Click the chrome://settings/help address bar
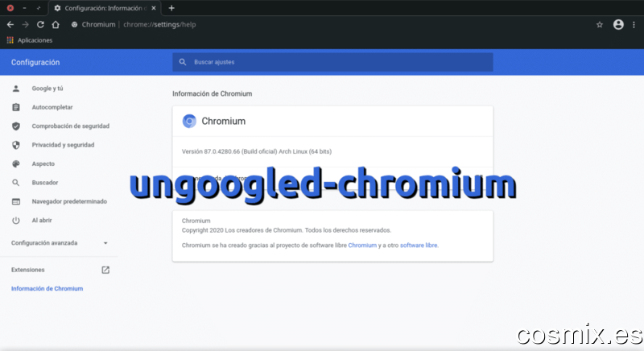Screen dimensions: 644x351 159,25
